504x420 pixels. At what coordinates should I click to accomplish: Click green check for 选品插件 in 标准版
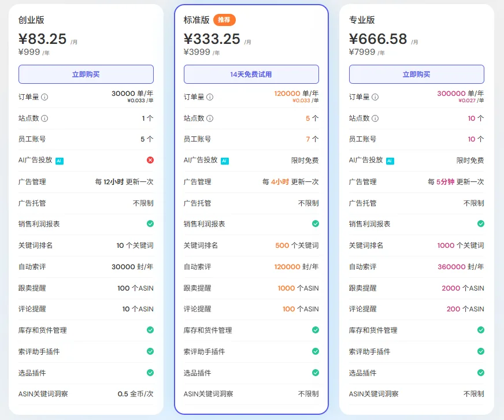316,373
